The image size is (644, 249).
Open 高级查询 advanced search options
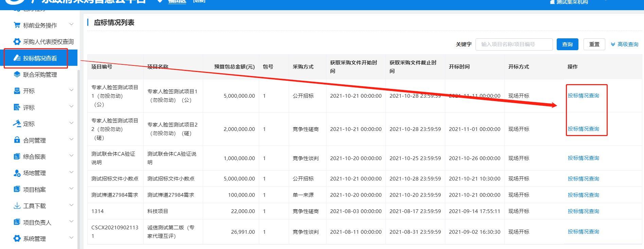pos(624,44)
